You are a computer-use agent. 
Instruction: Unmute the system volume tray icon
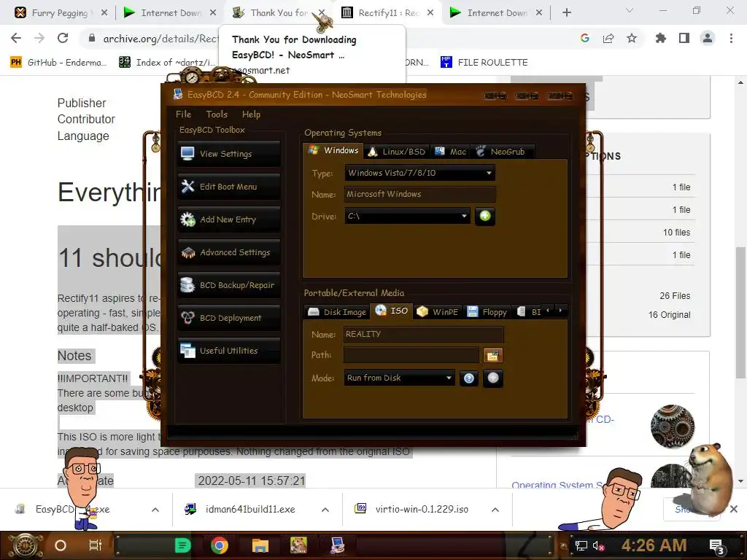(598, 546)
